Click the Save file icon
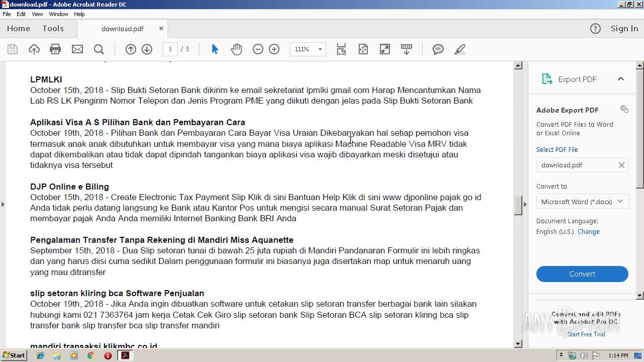The height and width of the screenshot is (362, 644). [x=13, y=49]
